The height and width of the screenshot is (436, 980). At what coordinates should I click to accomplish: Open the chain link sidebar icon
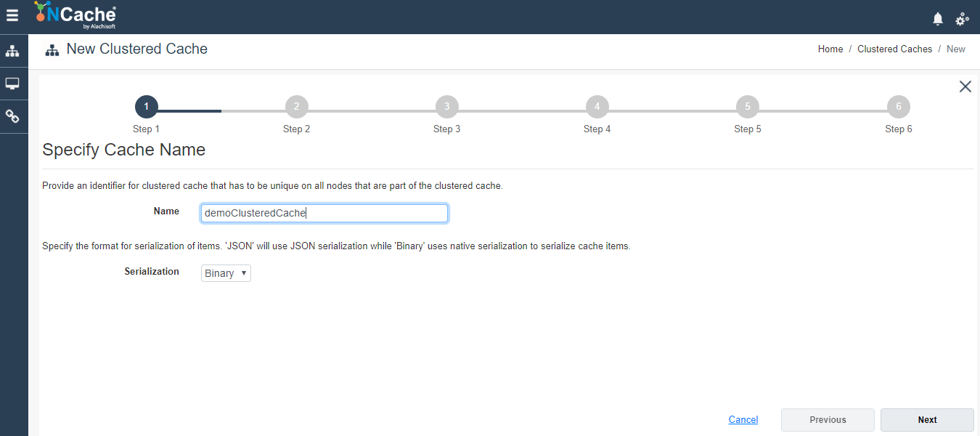point(12,116)
